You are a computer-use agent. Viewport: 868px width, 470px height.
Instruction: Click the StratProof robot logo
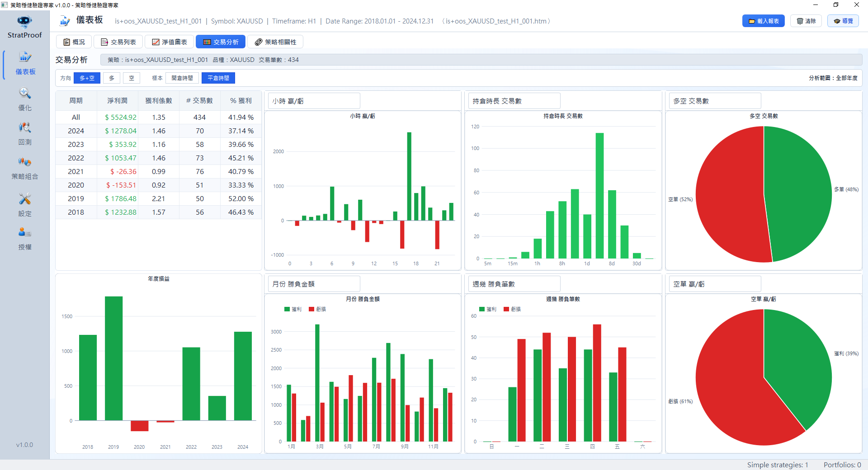click(24, 21)
